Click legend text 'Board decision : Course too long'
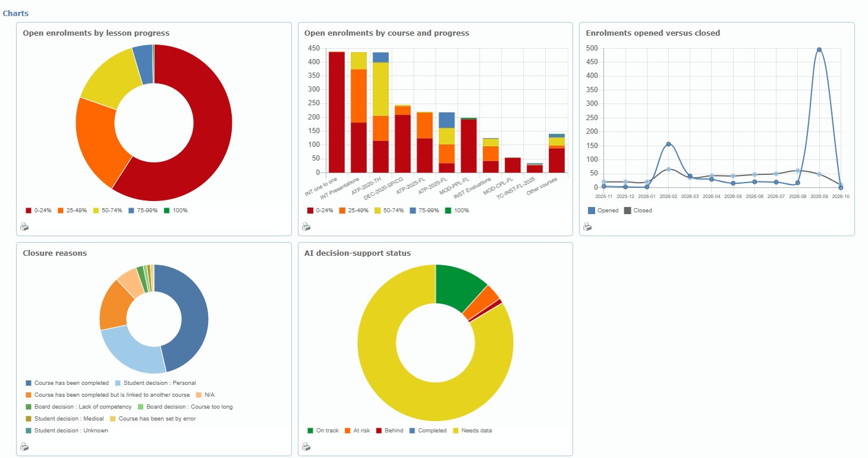Image resolution: width=868 pixels, height=458 pixels. 190,407
